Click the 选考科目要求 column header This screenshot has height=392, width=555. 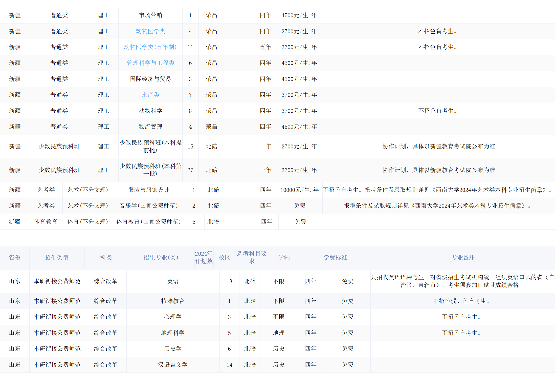click(x=252, y=258)
